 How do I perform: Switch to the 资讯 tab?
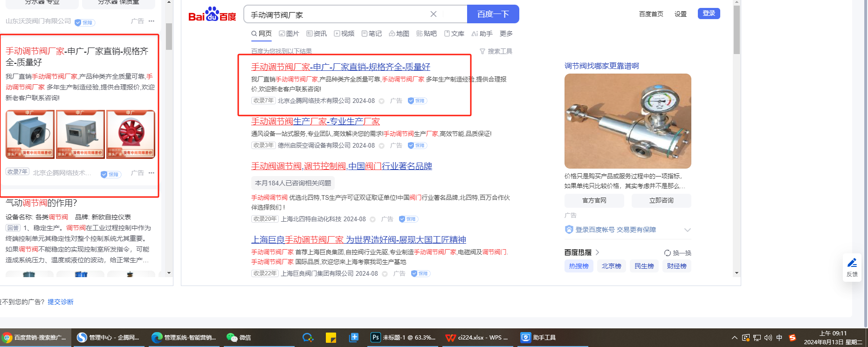click(x=317, y=34)
